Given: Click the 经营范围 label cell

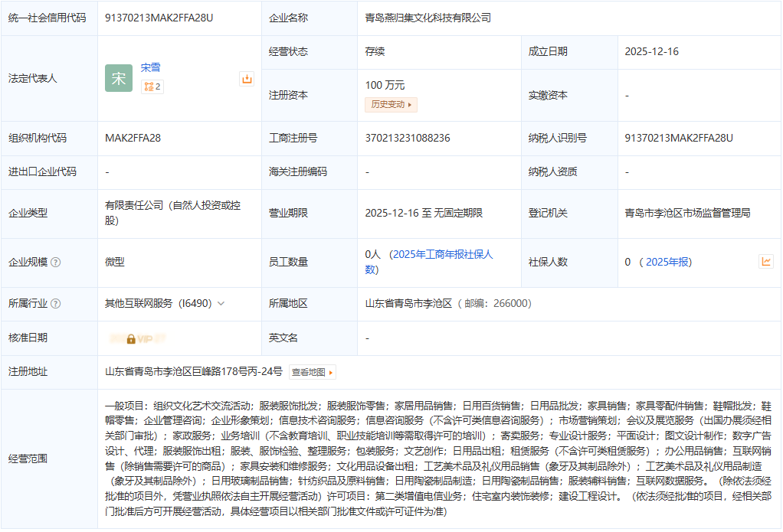Looking at the screenshot, I should pyautogui.click(x=50, y=459).
